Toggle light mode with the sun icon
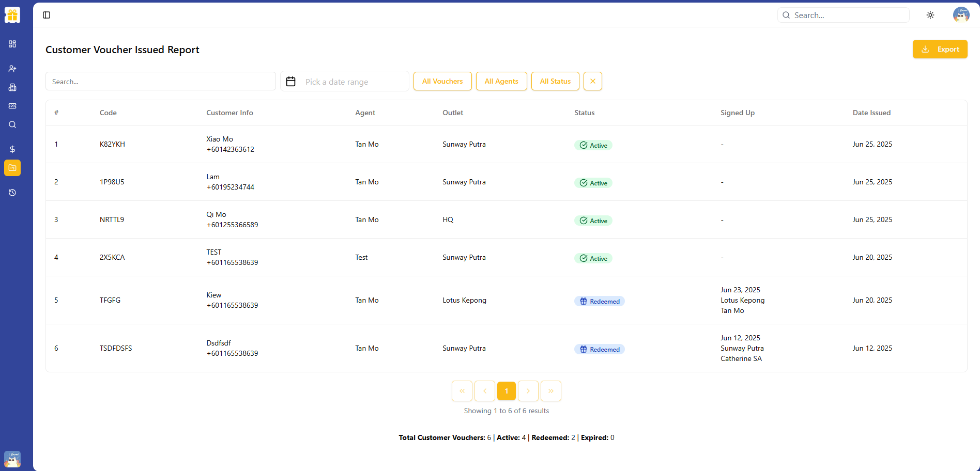This screenshot has height=471, width=980. pos(930,15)
